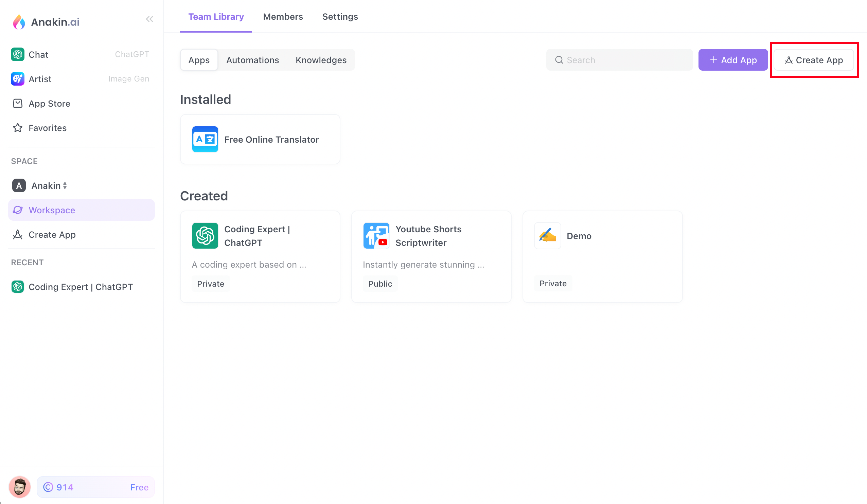
Task: Open the recent Coding Expert ChatGPT icon
Action: tap(18, 287)
